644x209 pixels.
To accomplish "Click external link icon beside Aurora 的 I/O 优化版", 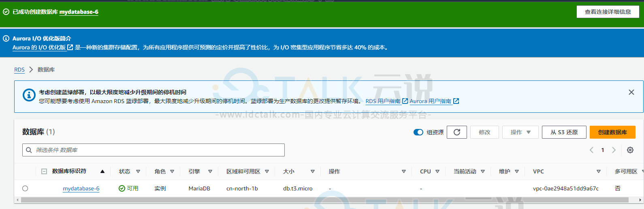I will tap(70, 47).
